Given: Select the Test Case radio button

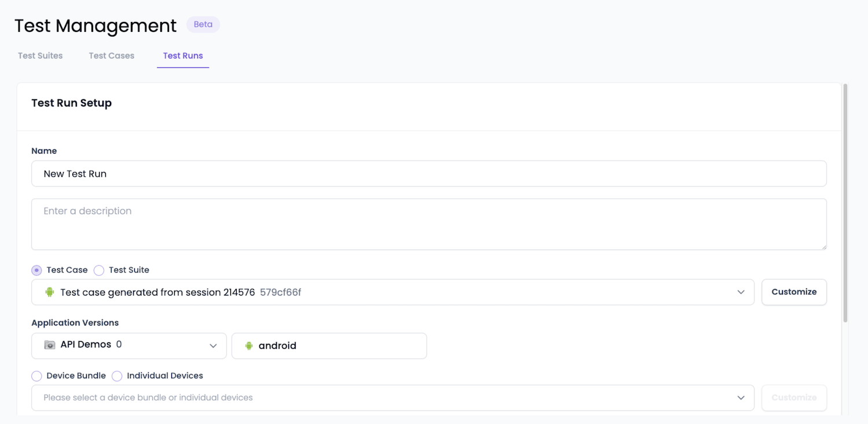Looking at the screenshot, I should (x=37, y=270).
